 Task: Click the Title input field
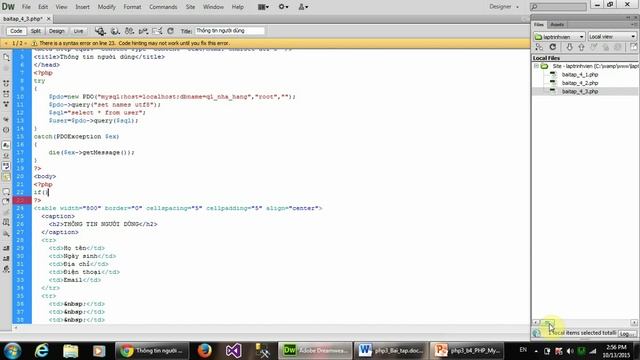[229, 31]
